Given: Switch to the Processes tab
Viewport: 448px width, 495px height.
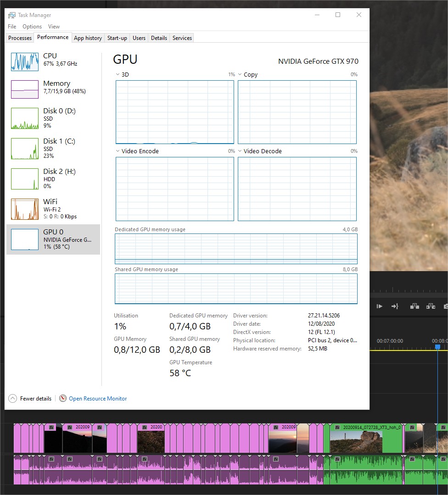Looking at the screenshot, I should [x=20, y=38].
